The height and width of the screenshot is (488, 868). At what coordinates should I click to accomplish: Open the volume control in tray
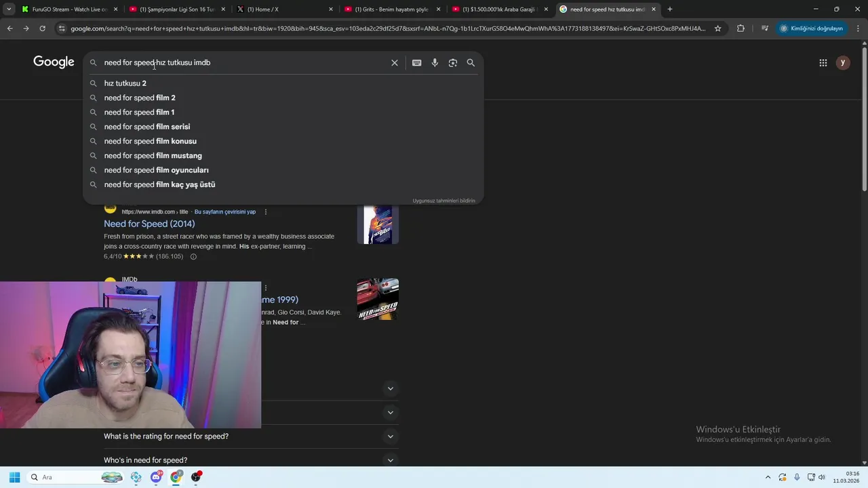[x=821, y=477]
